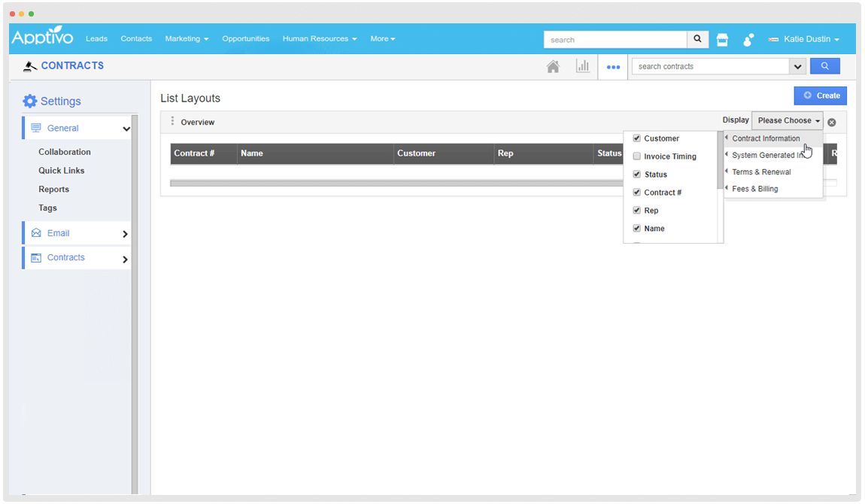Click the three-dots more options icon
Image resolution: width=865 pixels, height=504 pixels.
(x=614, y=67)
